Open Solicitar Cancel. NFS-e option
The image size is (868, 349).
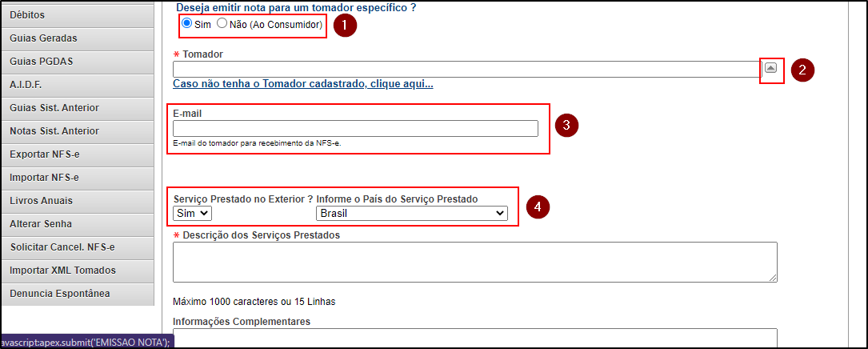click(x=77, y=247)
